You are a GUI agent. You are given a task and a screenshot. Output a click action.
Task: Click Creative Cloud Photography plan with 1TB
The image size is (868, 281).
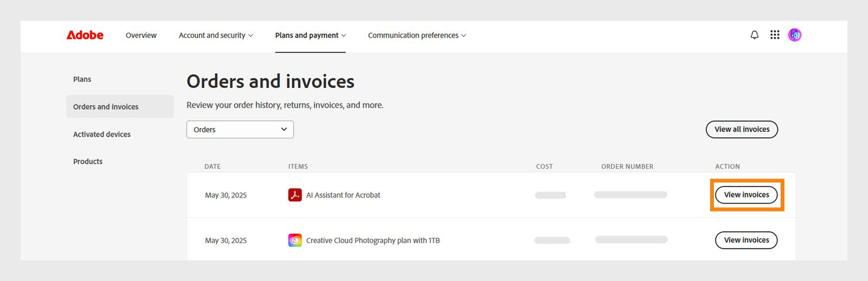373,240
